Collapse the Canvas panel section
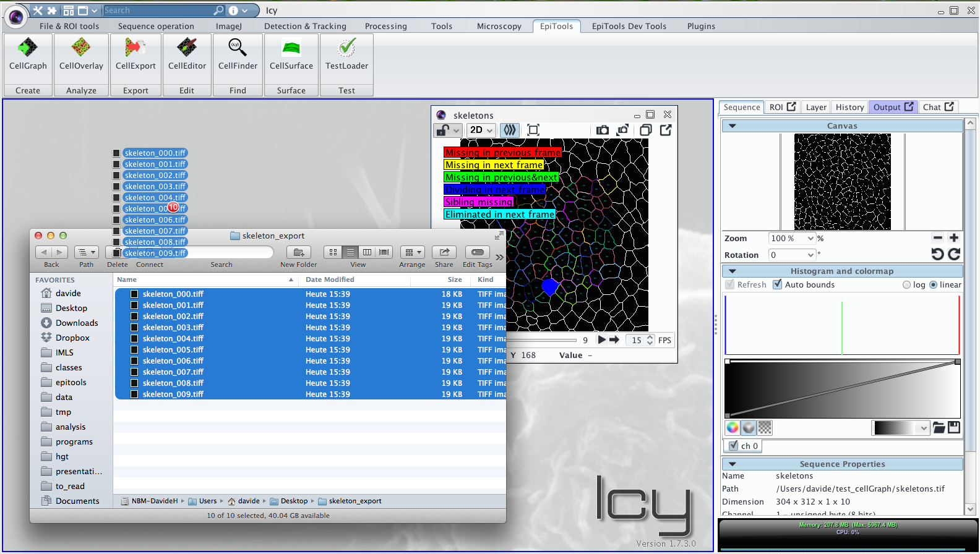980x554 pixels. pos(733,126)
